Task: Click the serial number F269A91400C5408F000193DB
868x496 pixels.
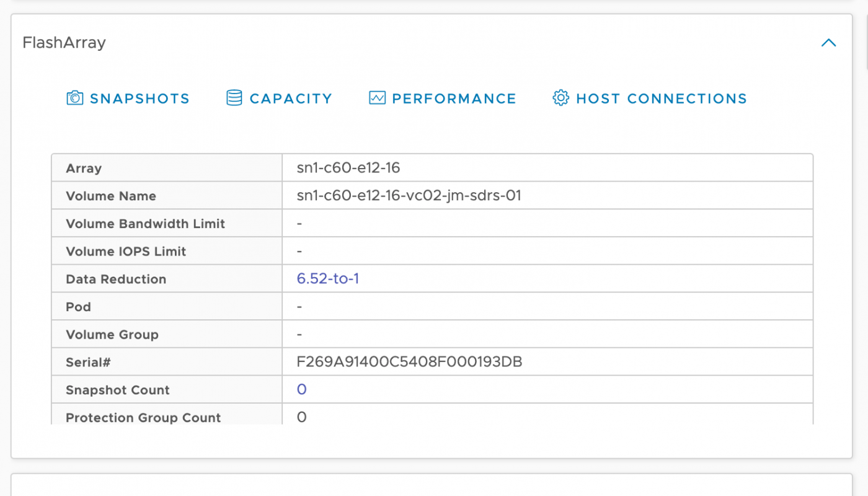Action: click(409, 362)
